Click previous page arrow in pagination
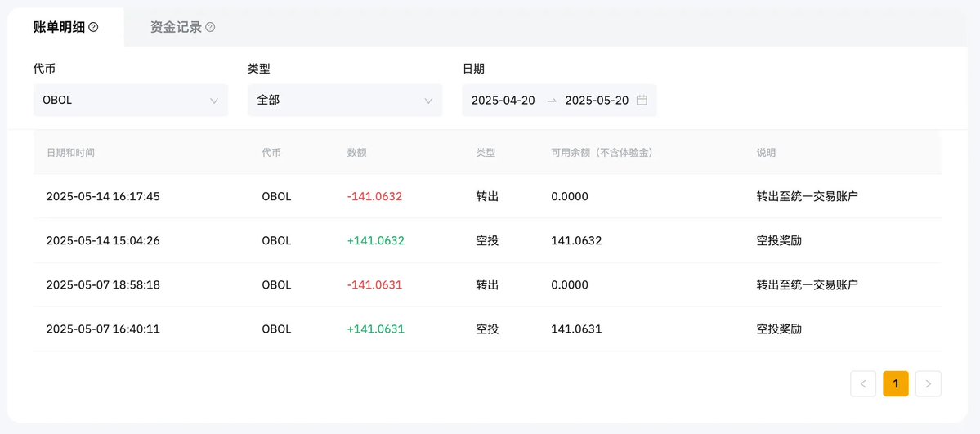This screenshot has height=434, width=980. tap(863, 384)
